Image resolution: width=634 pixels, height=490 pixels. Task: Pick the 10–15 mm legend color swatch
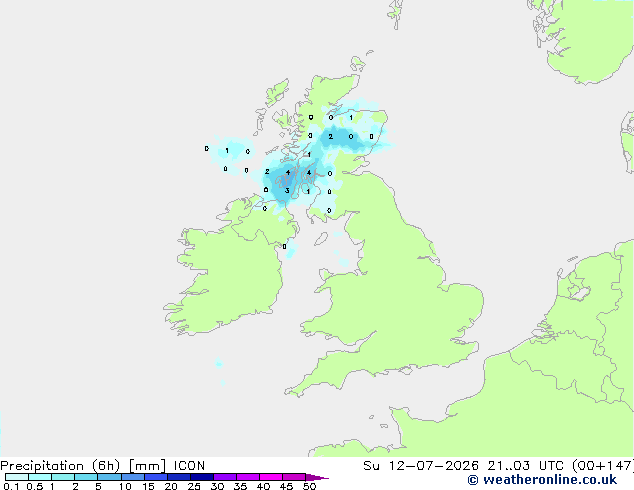(x=132, y=477)
